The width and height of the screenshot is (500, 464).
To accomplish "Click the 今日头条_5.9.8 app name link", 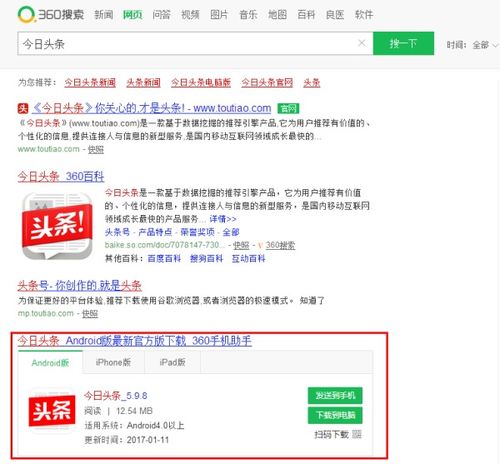I will coord(116,396).
